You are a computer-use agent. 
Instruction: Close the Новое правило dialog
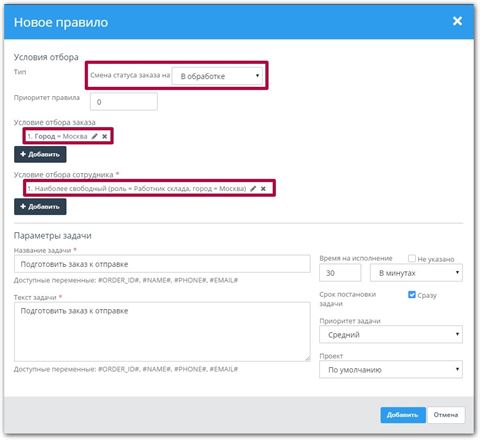coord(457,21)
